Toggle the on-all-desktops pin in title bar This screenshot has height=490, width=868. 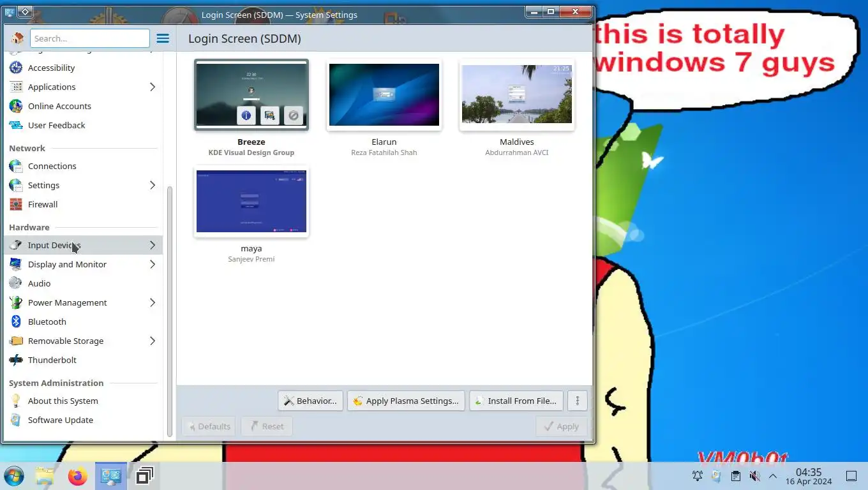pyautogui.click(x=24, y=11)
